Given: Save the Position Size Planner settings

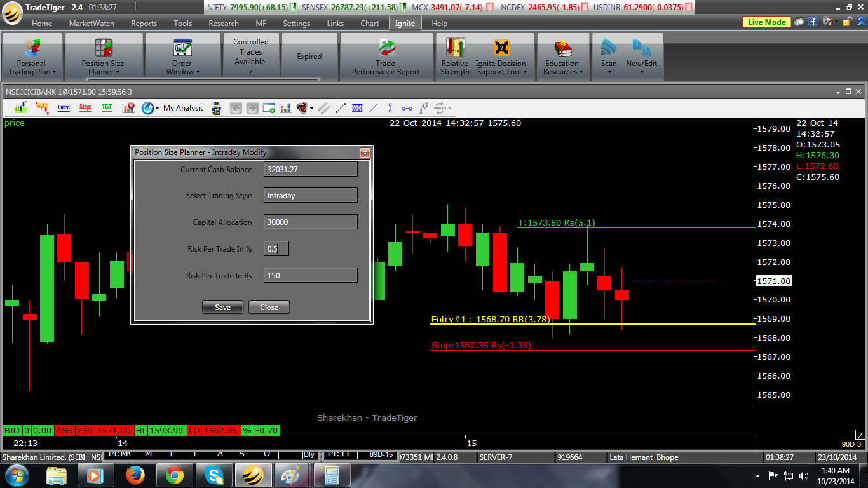Looking at the screenshot, I should [x=223, y=307].
